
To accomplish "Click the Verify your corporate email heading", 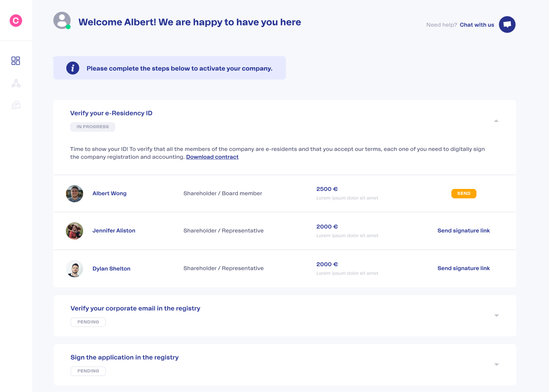I will tap(135, 309).
